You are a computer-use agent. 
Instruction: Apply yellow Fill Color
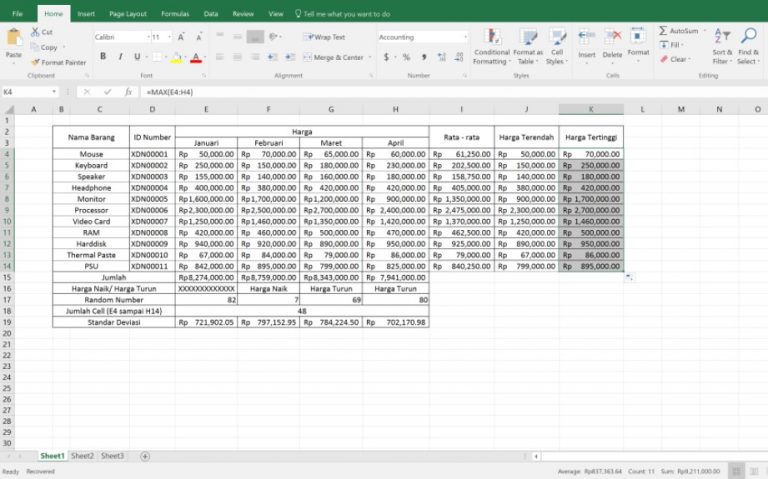pyautogui.click(x=176, y=57)
